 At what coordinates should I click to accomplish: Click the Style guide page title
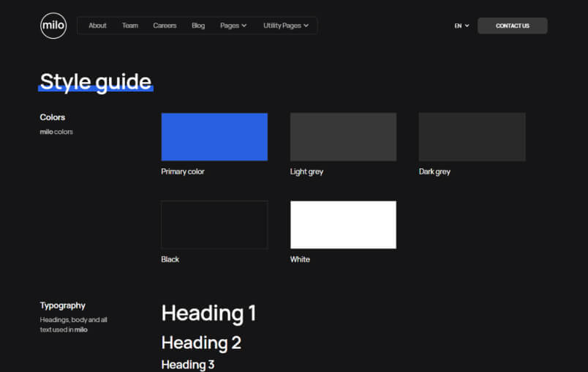[96, 82]
